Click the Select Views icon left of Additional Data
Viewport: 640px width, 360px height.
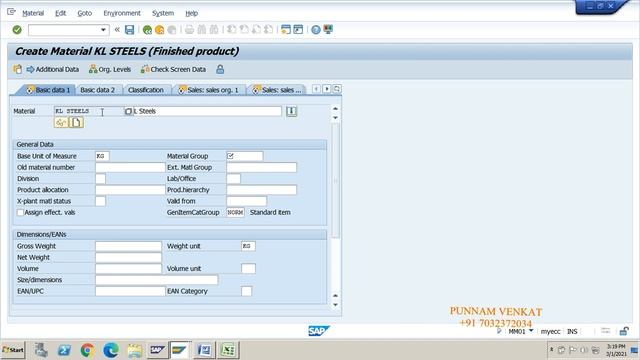[18, 69]
